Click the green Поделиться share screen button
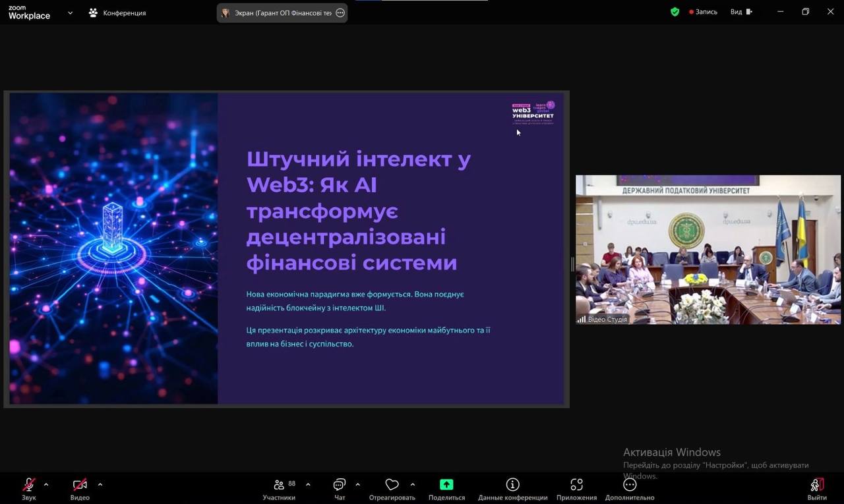The height and width of the screenshot is (504, 844). (x=446, y=486)
